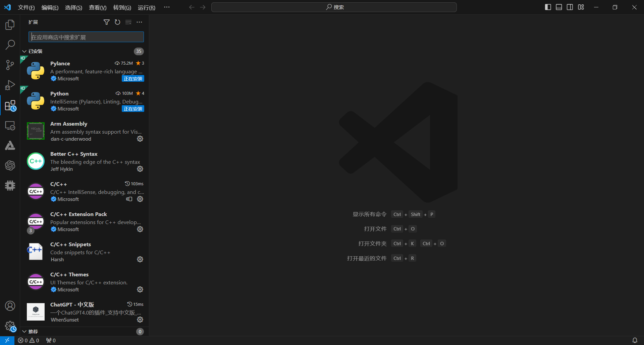The image size is (644, 345).
Task: Select the C/C++ Themes entry
Action: pyautogui.click(x=85, y=282)
